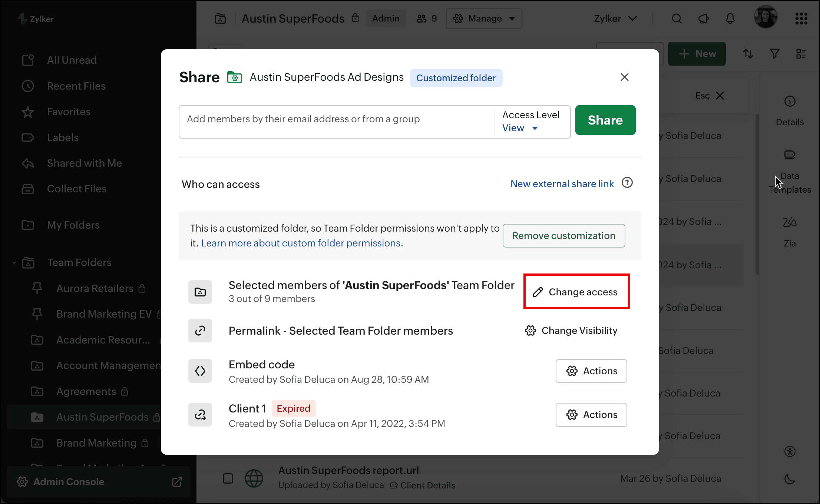Screen dimensions: 820x504
Task: Click the sort arrows icon
Action: 748,54
